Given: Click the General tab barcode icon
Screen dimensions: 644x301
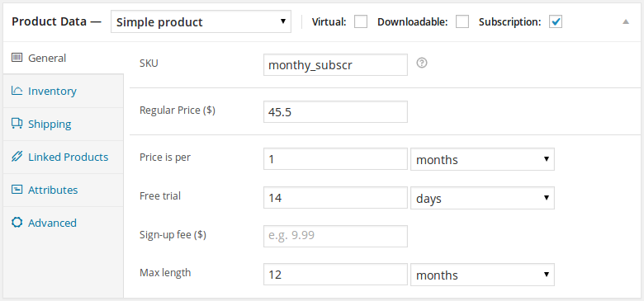Looking at the screenshot, I should (x=17, y=58).
